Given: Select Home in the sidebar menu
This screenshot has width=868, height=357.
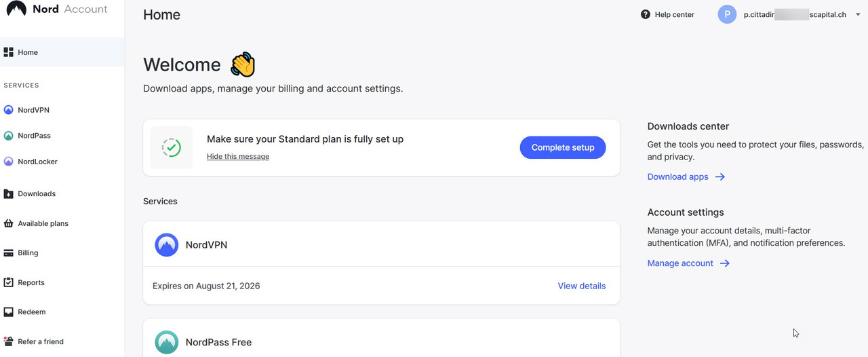Looking at the screenshot, I should (x=28, y=52).
